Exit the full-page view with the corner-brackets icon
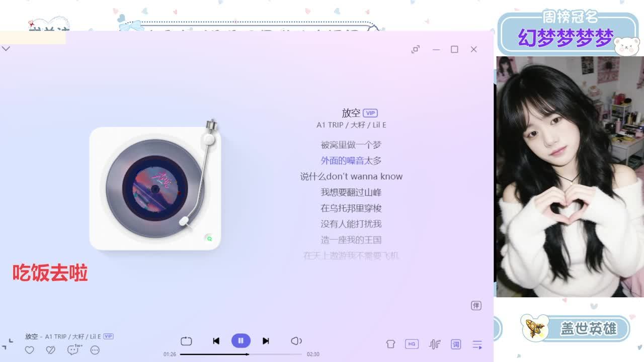Image resolution: width=644 pixels, height=362 pixels. tap(8, 344)
